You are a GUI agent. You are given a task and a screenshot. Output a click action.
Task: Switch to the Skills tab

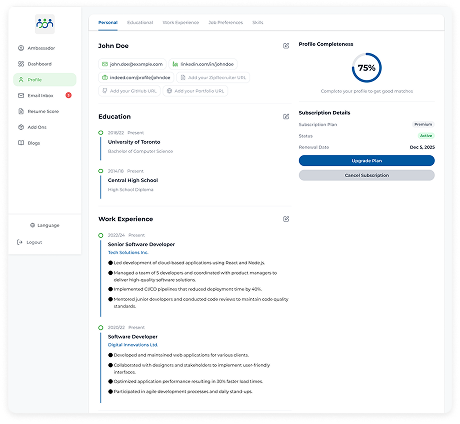(258, 23)
